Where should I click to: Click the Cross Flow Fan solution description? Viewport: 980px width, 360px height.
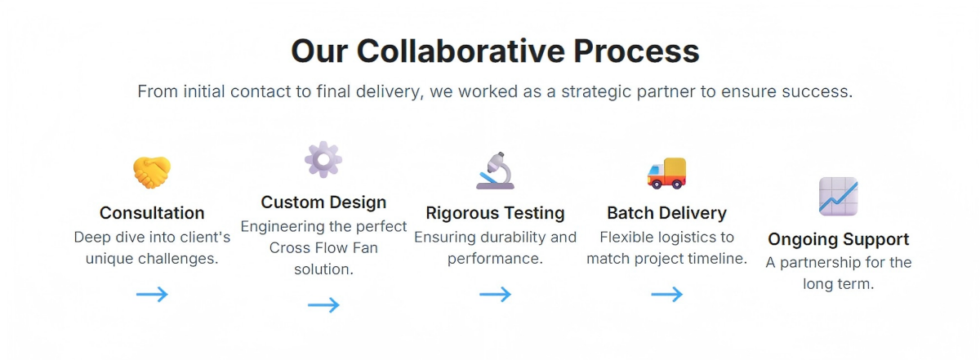tap(323, 247)
